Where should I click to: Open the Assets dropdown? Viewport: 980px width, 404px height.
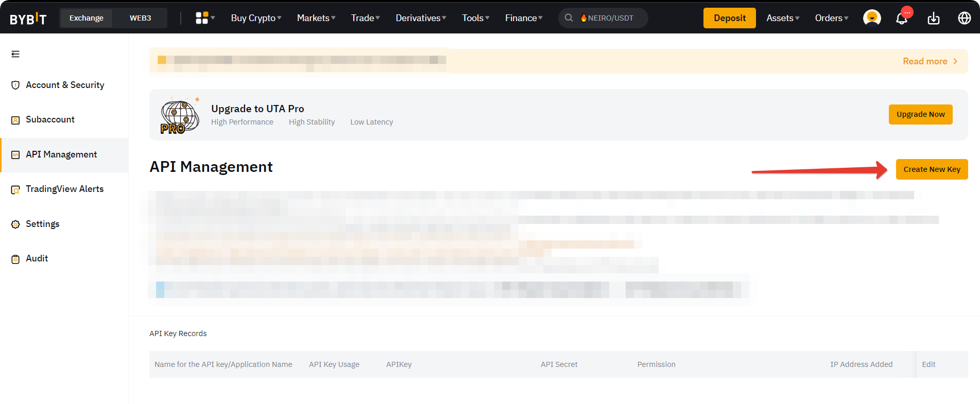783,18
